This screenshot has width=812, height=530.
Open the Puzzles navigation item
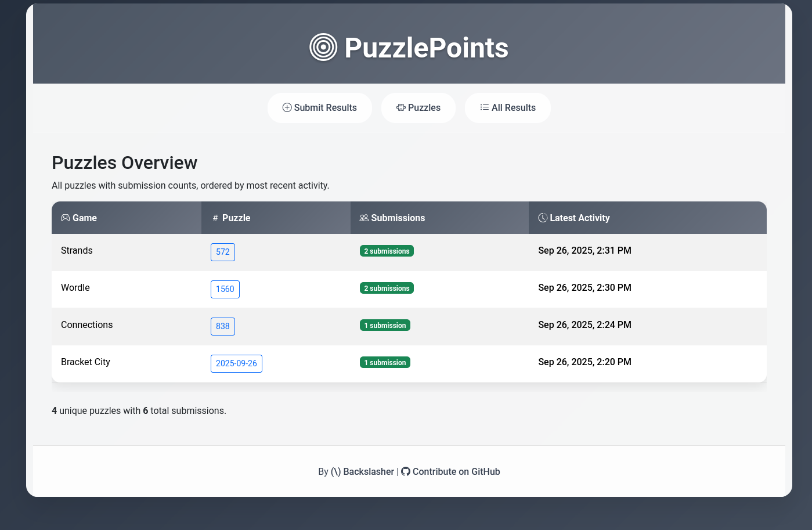pyautogui.click(x=418, y=108)
